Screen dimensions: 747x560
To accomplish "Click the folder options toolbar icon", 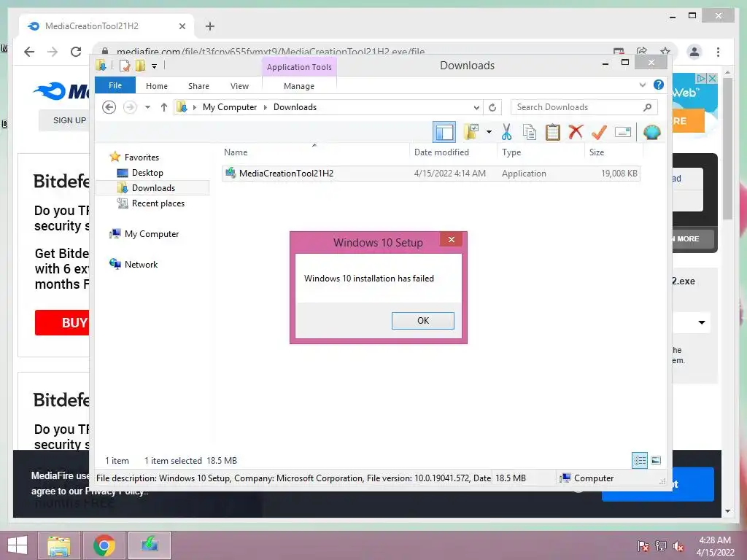I will [471, 132].
